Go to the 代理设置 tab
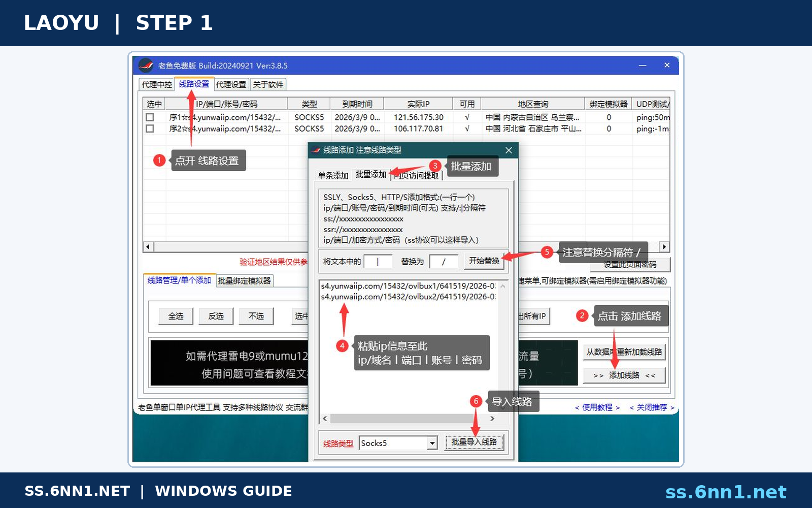Viewport: 812px width, 508px height. 231,84
